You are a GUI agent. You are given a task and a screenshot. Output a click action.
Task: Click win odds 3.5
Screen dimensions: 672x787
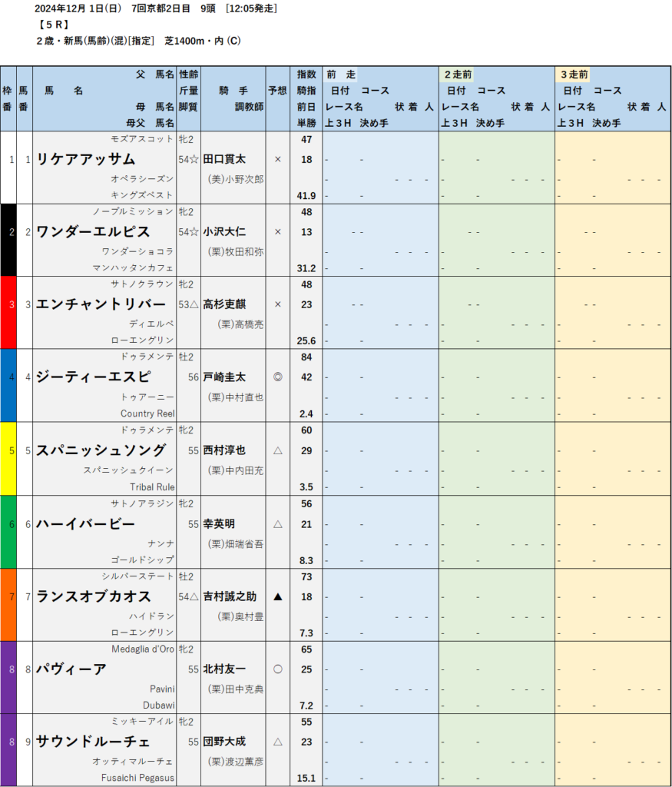point(306,486)
